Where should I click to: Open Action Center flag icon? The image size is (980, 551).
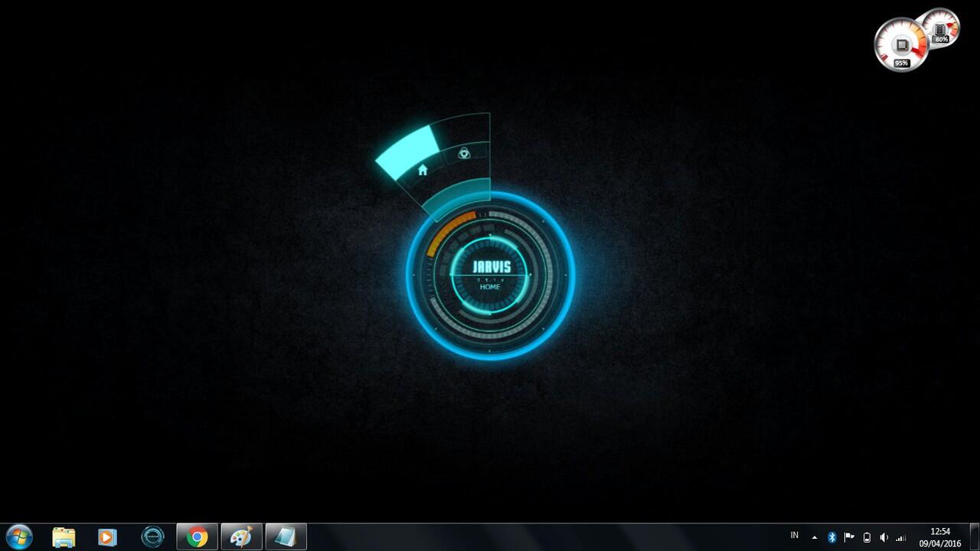click(849, 537)
